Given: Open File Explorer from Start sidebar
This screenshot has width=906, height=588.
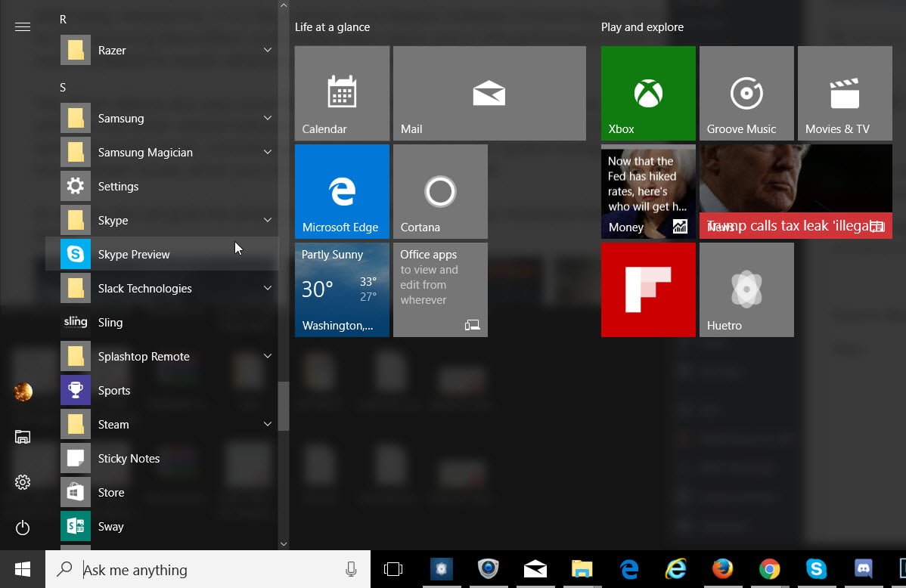Looking at the screenshot, I should click(x=23, y=437).
